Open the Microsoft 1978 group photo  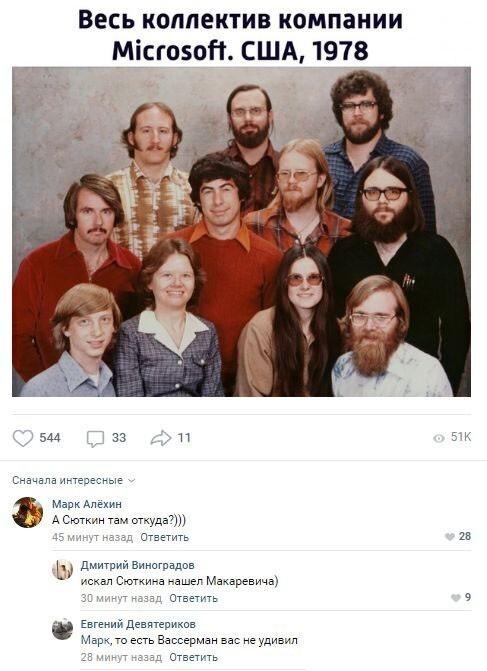point(241,232)
